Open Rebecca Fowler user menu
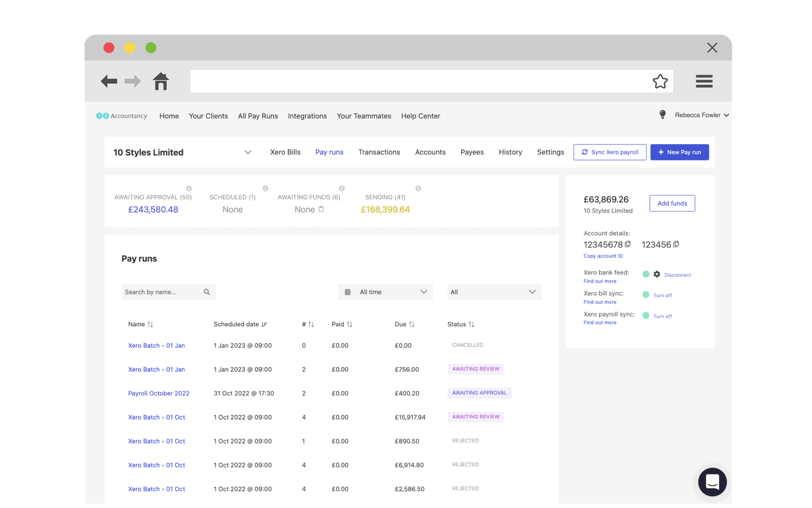This screenshot has height=508, width=812. click(x=702, y=115)
